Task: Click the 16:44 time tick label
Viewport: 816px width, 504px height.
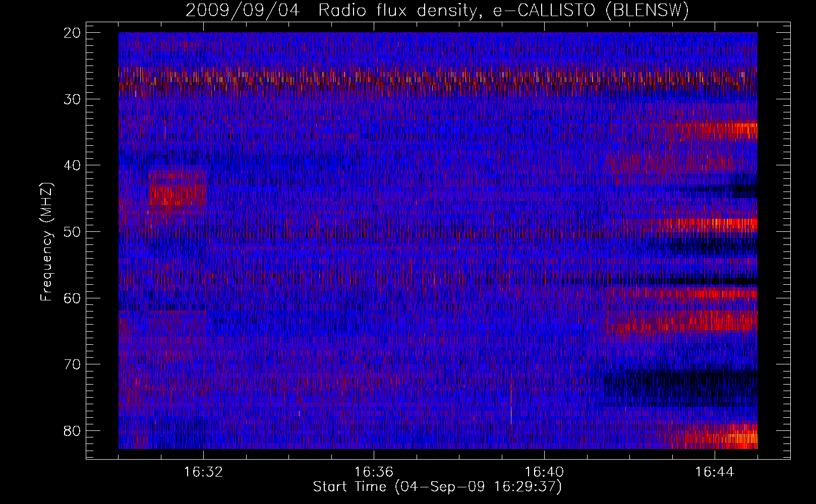Action: (715, 472)
